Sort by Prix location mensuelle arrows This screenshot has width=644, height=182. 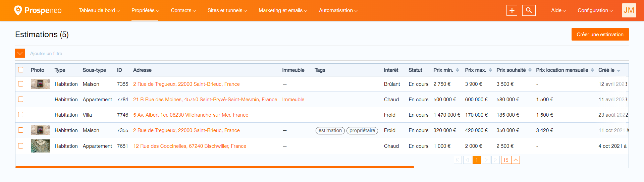(592, 70)
